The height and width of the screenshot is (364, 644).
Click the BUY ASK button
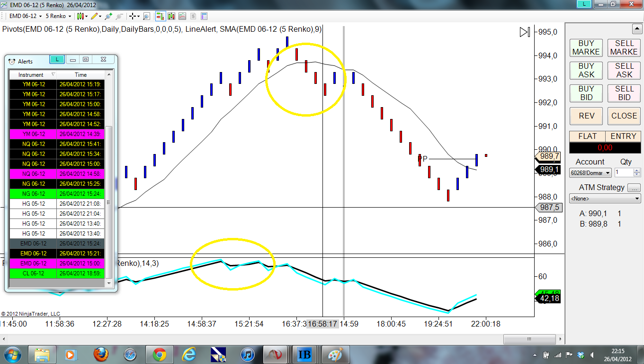[586, 70]
